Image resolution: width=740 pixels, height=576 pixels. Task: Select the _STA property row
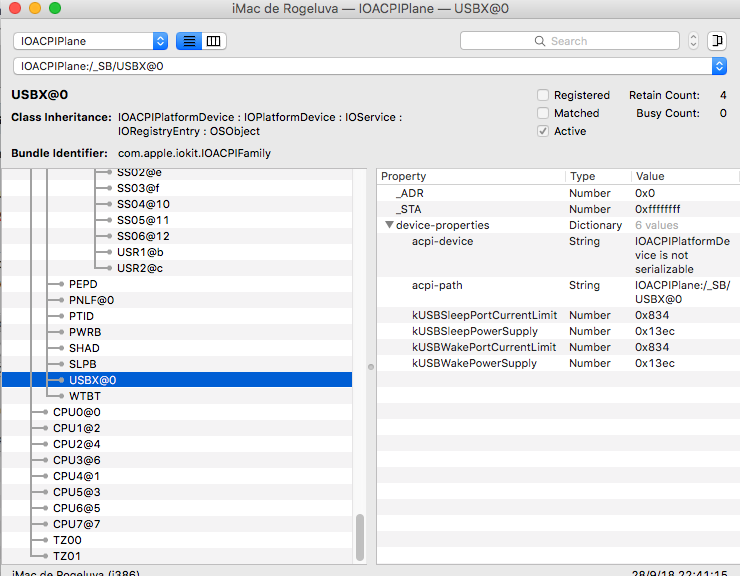point(558,209)
